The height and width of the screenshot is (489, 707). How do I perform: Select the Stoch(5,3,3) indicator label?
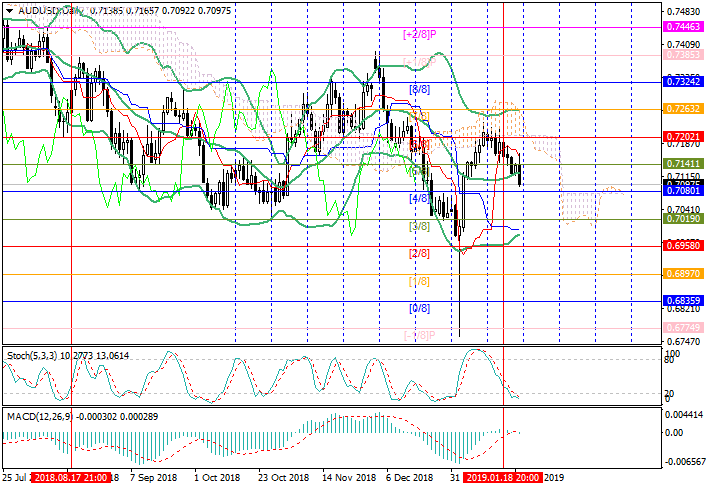click(40, 355)
